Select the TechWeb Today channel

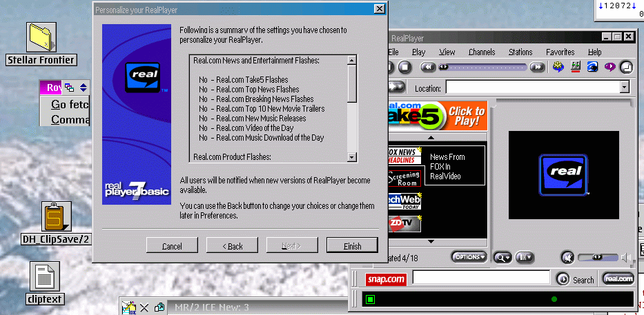click(405, 201)
